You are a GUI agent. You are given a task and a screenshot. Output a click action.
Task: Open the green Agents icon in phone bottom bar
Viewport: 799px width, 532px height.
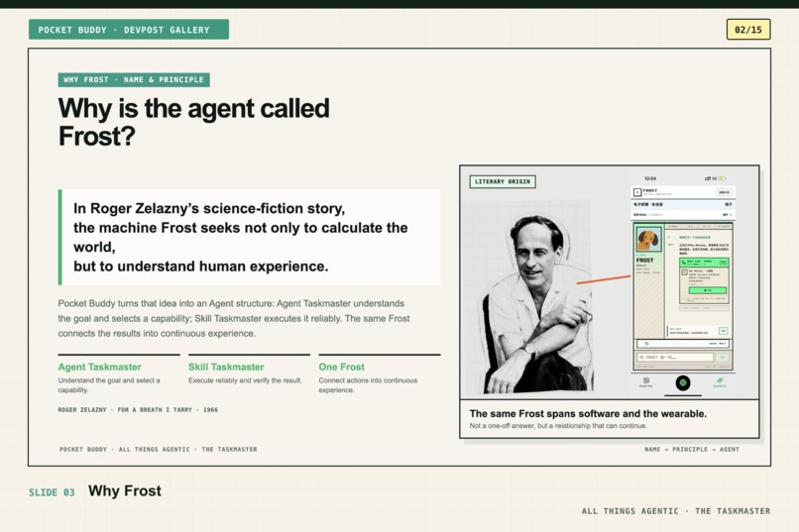(720, 380)
